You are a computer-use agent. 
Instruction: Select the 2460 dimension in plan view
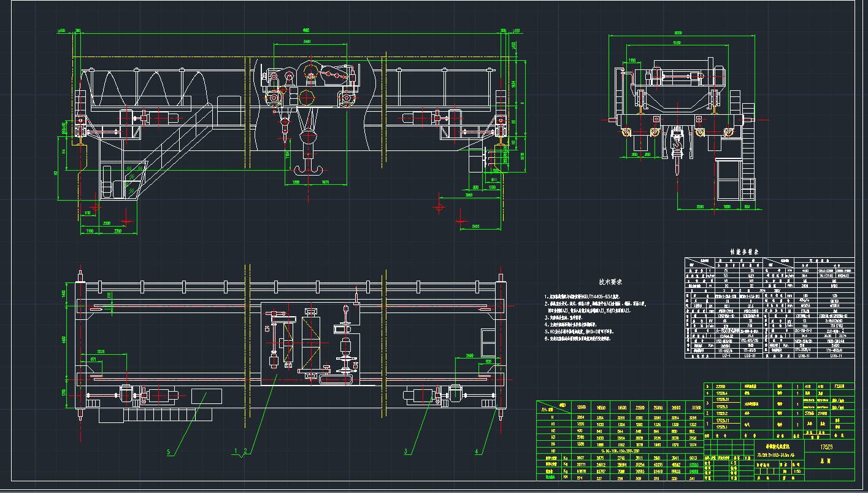point(469,355)
